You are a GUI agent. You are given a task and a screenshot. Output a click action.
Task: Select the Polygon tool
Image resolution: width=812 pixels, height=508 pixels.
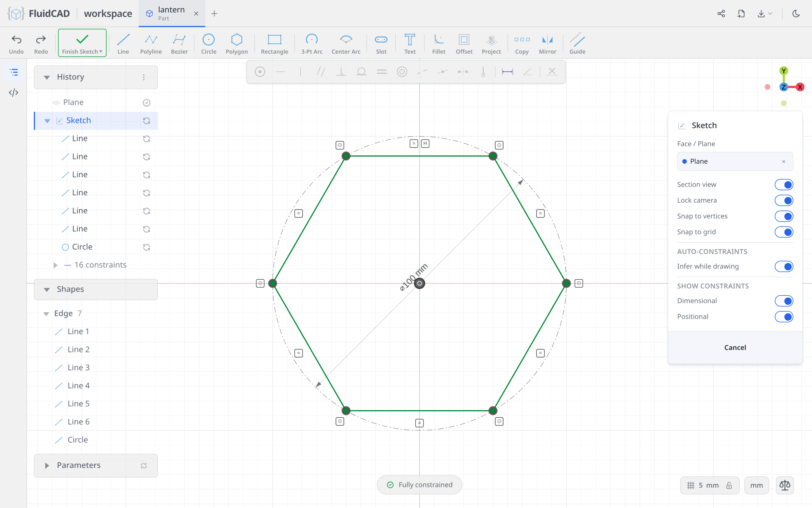click(237, 44)
